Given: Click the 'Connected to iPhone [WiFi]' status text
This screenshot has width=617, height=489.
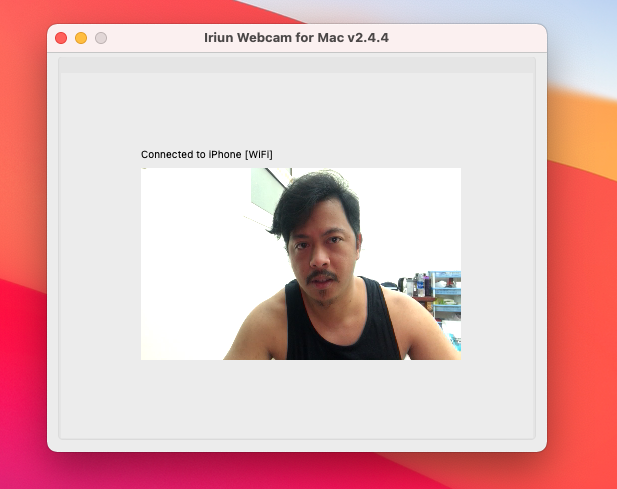Looking at the screenshot, I should [x=207, y=155].
